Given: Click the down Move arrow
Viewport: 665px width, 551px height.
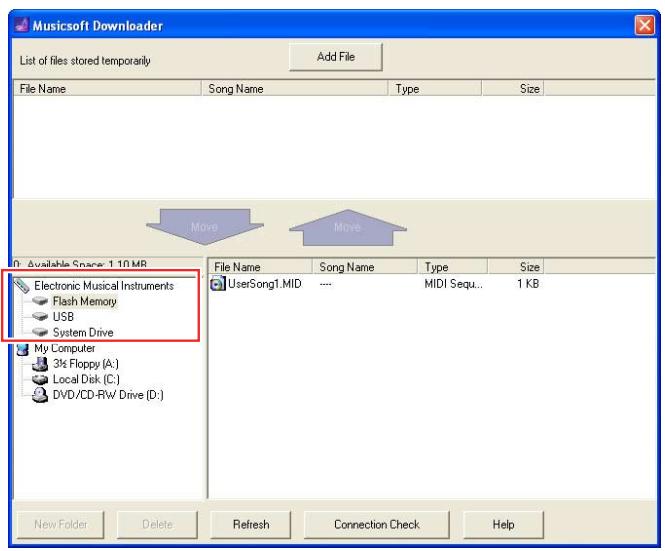Looking at the screenshot, I should tap(204, 227).
